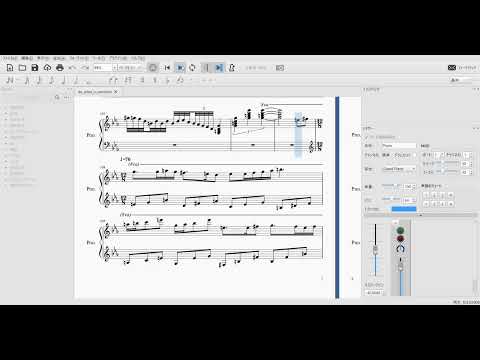Print the score with the printer icon
Screen dimensions: 480x360
(x=60, y=68)
